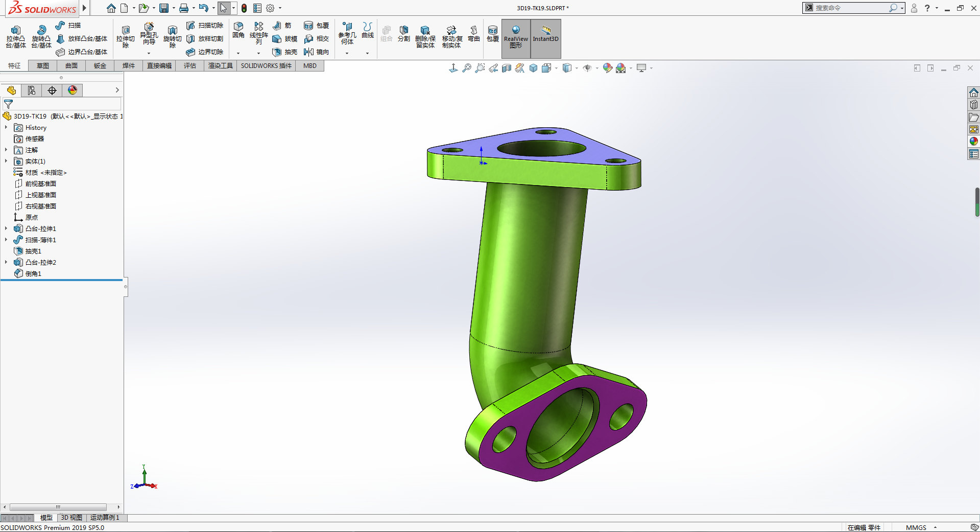Click the Revolved Cut (旋转切除) tool
The width and height of the screenshot is (980, 532).
[x=173, y=37]
